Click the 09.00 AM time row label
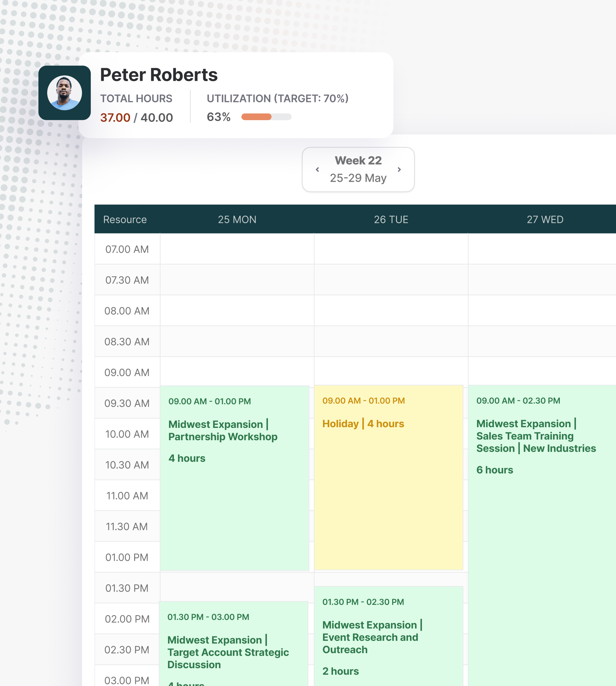Screen dimensions: 616x686 [x=127, y=372]
